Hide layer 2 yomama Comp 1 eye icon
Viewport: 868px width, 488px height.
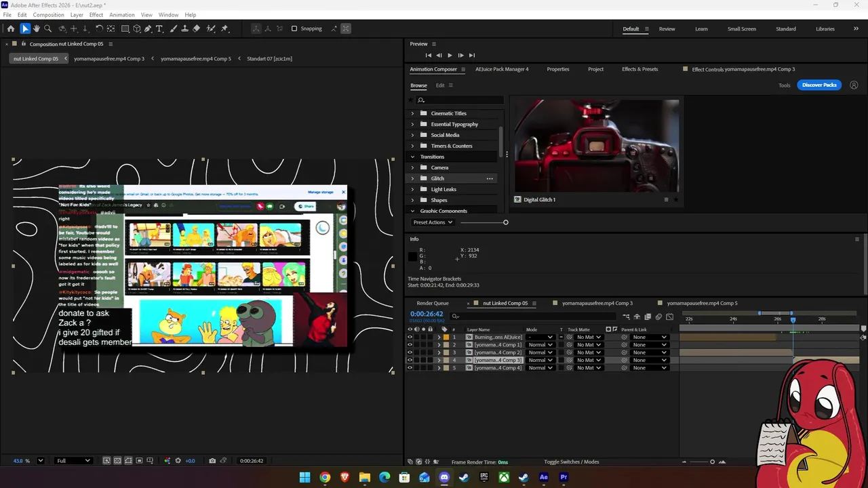tap(410, 345)
